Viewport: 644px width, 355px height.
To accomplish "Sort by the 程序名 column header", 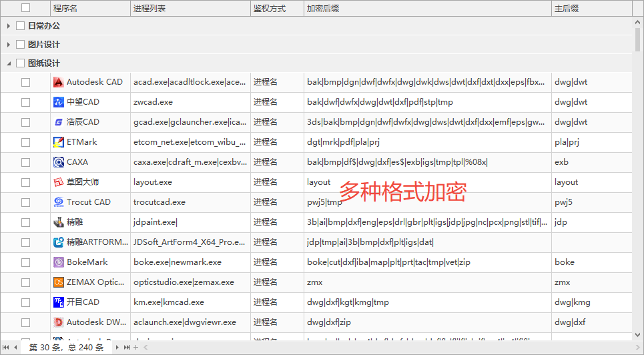I will [90, 8].
